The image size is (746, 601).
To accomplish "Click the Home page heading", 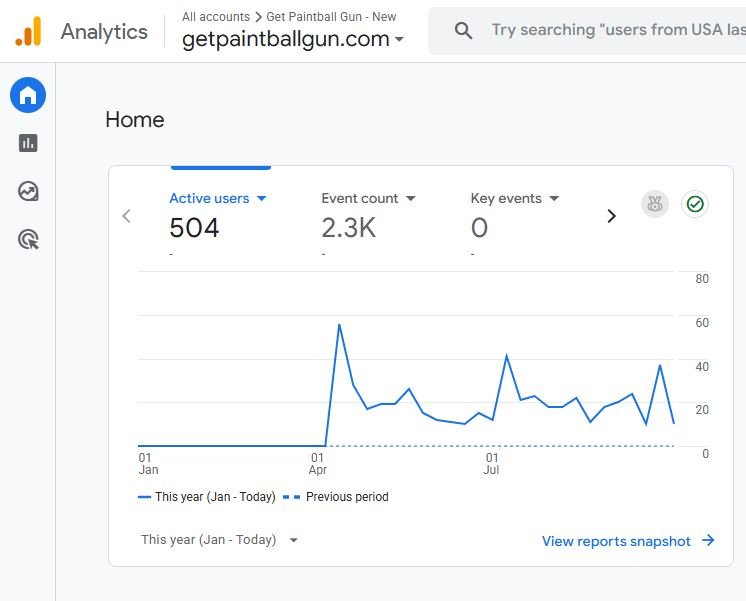I will coord(135,119).
